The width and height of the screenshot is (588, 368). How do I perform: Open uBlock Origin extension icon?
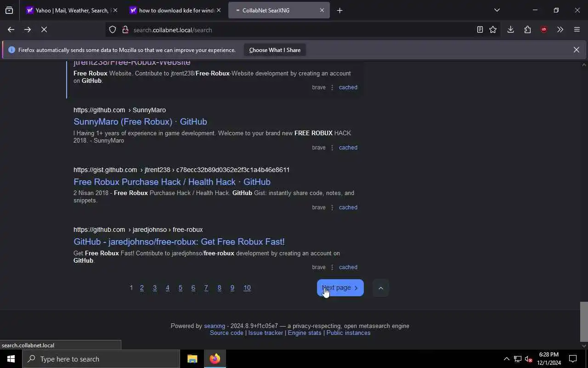pyautogui.click(x=544, y=29)
